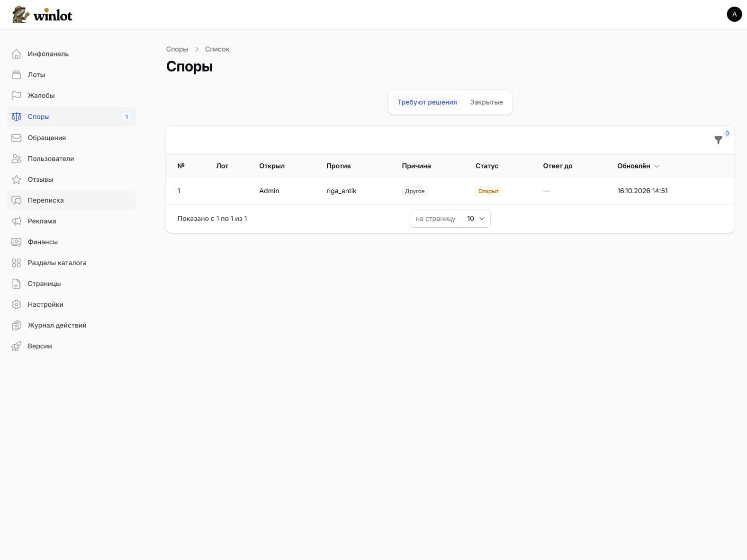Switch to the Требуют решения tab
747x560 pixels.
click(427, 102)
